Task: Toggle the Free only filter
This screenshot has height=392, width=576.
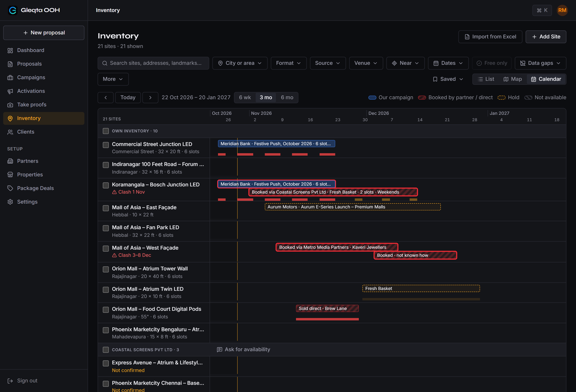Action: click(491, 63)
